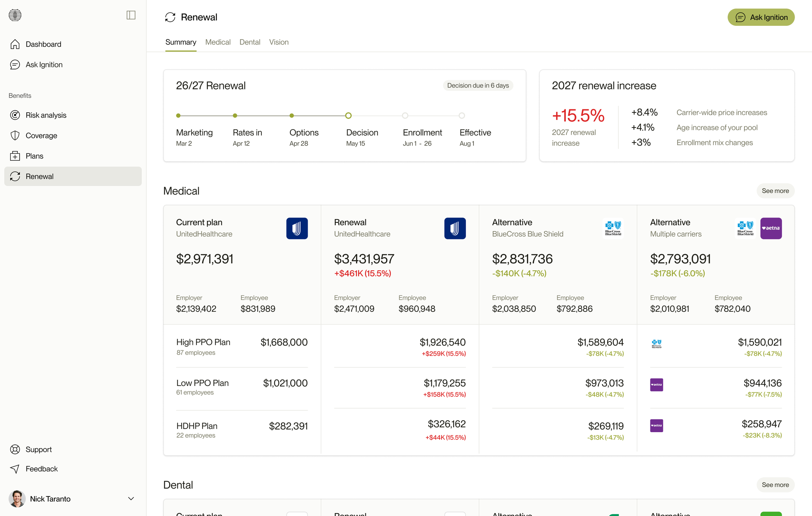Open Dashboard from the home icon
Image resolution: width=812 pixels, height=516 pixels.
pos(15,44)
